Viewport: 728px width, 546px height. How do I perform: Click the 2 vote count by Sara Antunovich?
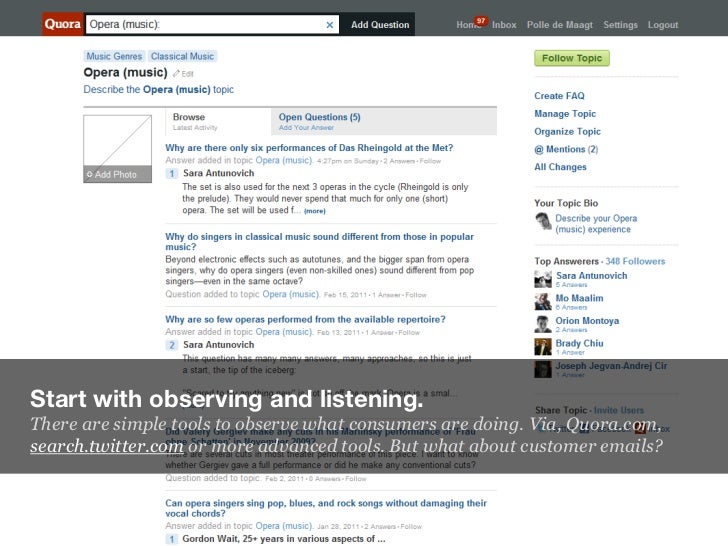172,345
